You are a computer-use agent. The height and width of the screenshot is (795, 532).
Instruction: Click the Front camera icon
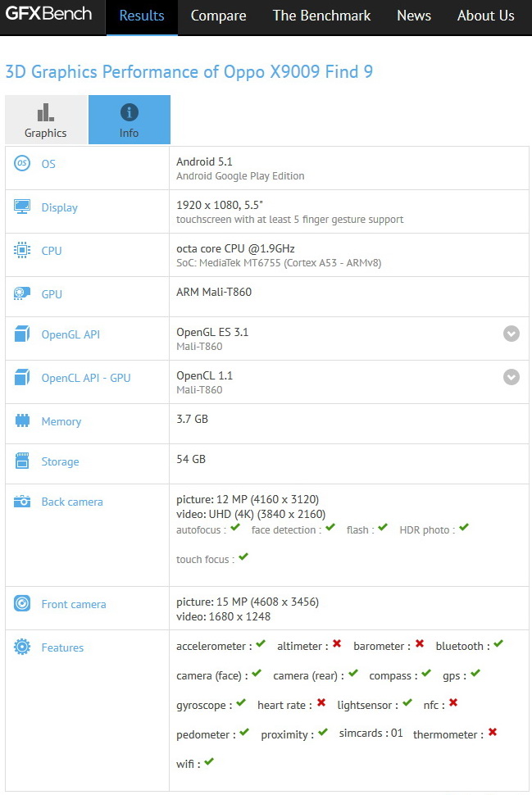(x=22, y=603)
